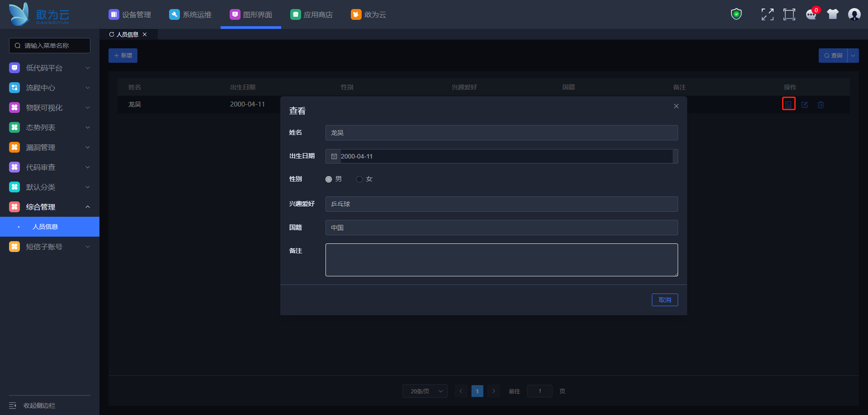
Task: Click the 态势列表 sidebar icon
Action: pos(14,127)
